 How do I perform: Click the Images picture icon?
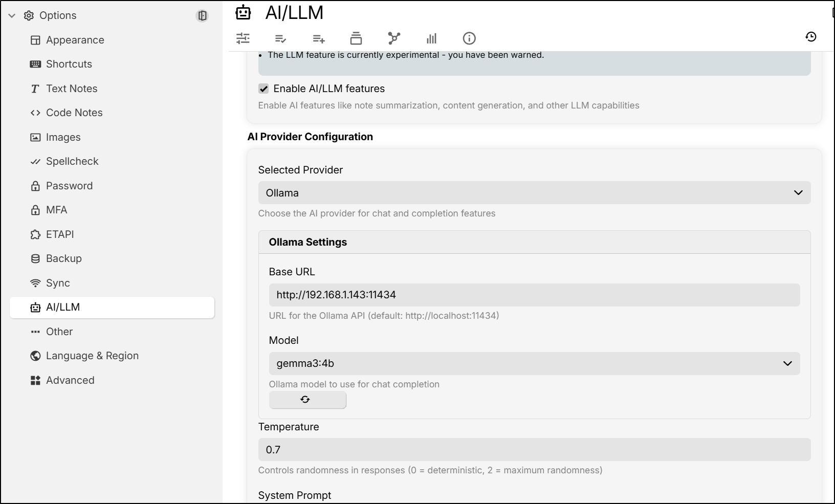35,137
